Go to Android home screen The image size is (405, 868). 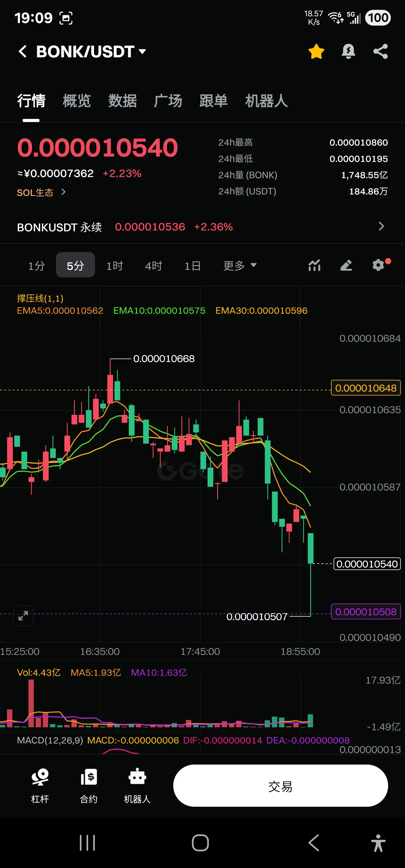(x=200, y=843)
